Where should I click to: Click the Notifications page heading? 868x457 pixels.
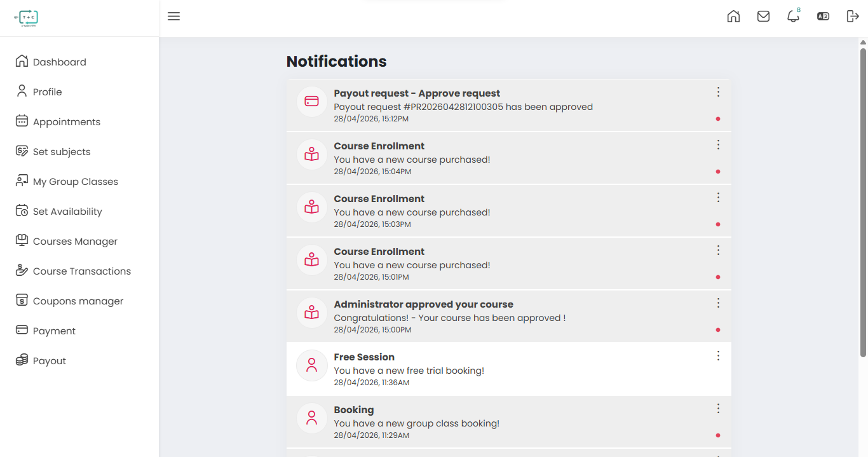pyautogui.click(x=337, y=62)
